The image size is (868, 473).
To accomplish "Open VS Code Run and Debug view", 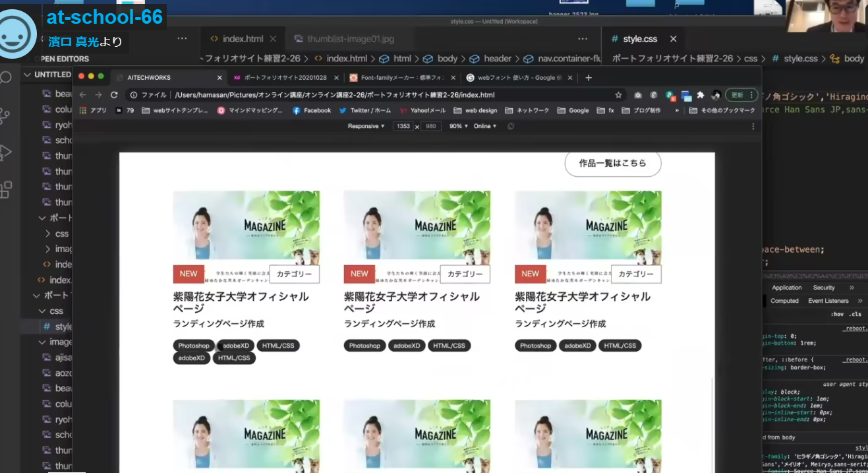I will tap(5, 153).
